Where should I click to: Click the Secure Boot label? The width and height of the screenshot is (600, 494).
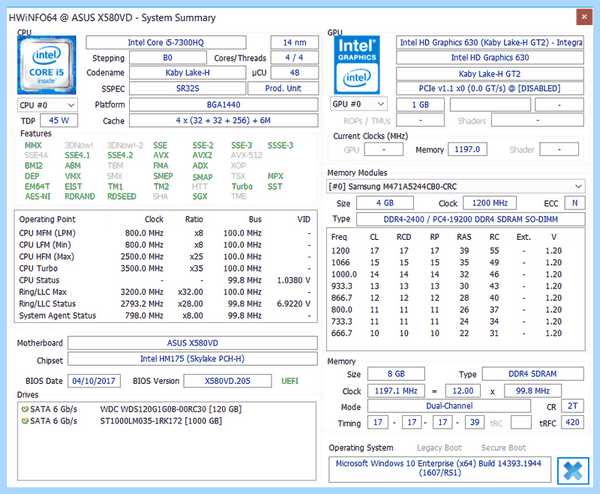[503, 448]
